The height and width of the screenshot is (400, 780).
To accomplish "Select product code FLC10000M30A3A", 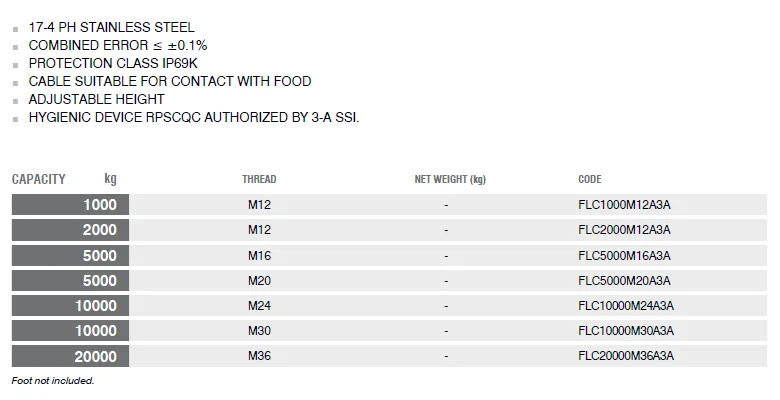I will point(626,331).
